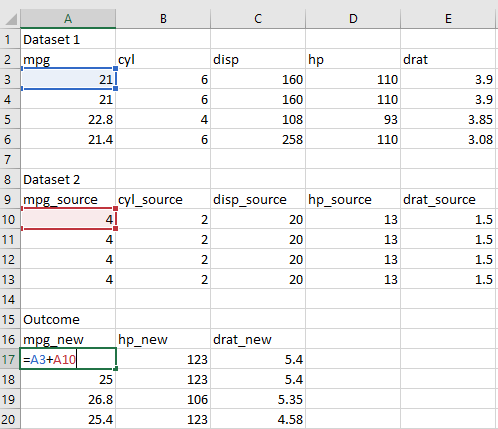Click cell D12 with value 13
Viewport: 498px width, 429px height.
click(x=353, y=259)
